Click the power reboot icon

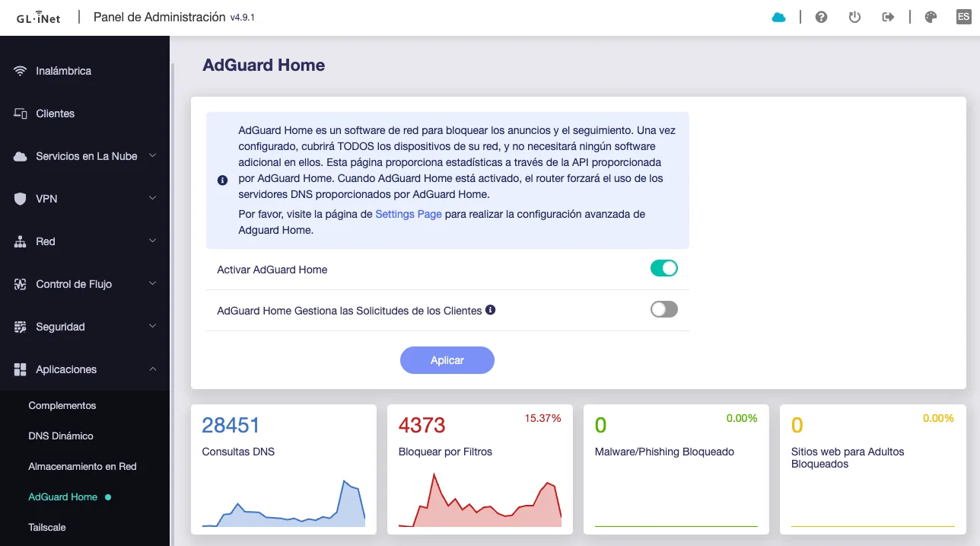click(x=854, y=18)
